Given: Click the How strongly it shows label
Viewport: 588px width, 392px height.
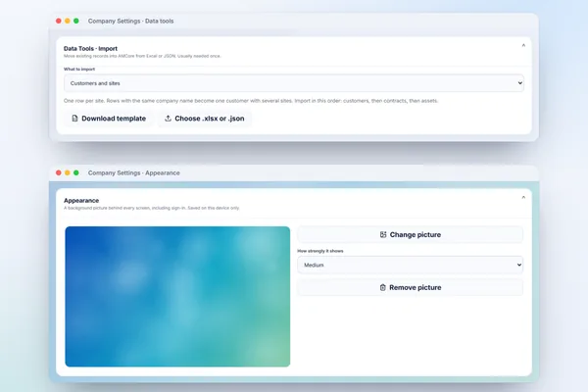Looking at the screenshot, I should 320,251.
